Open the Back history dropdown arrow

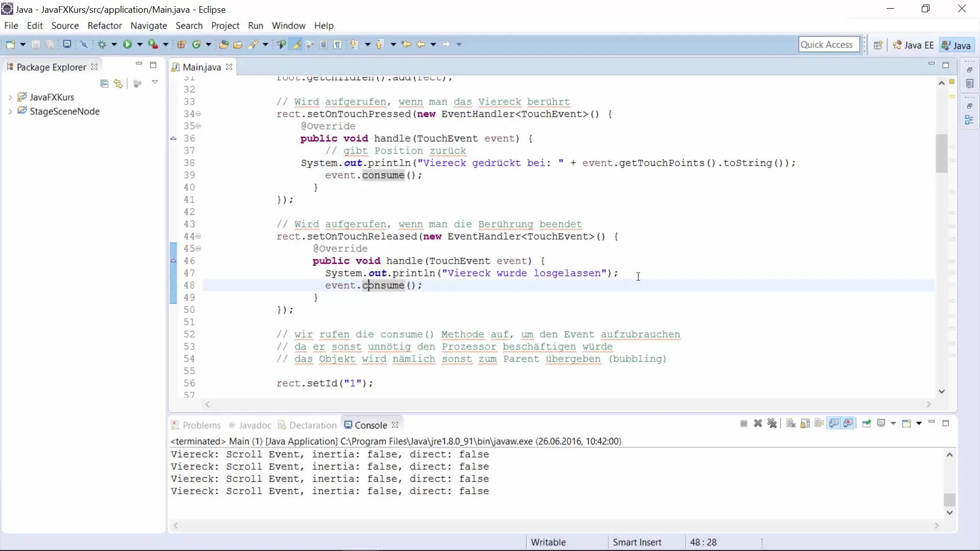tap(433, 44)
